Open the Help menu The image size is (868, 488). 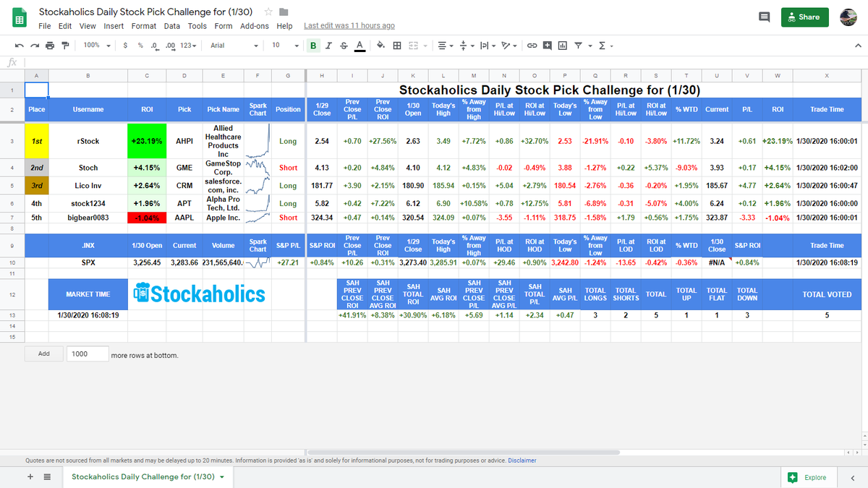pyautogui.click(x=284, y=26)
